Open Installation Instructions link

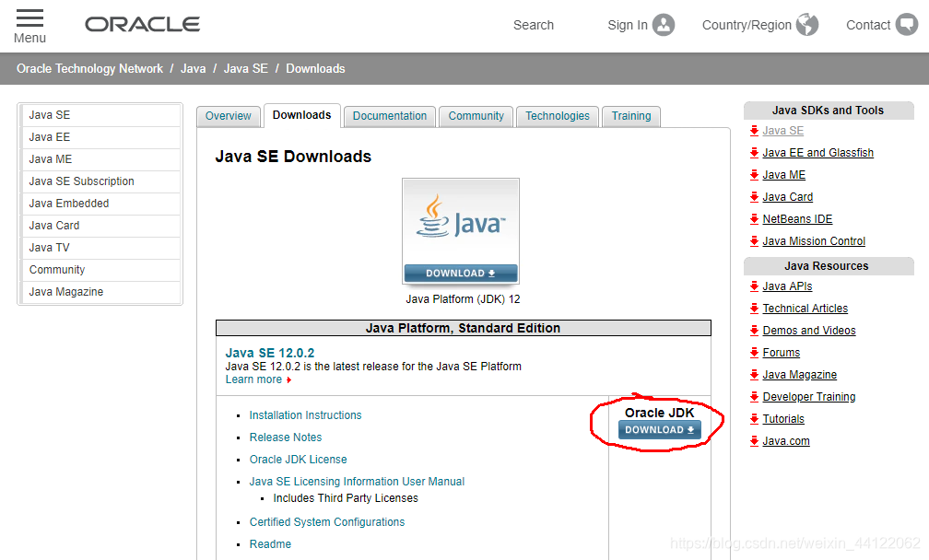click(x=305, y=415)
